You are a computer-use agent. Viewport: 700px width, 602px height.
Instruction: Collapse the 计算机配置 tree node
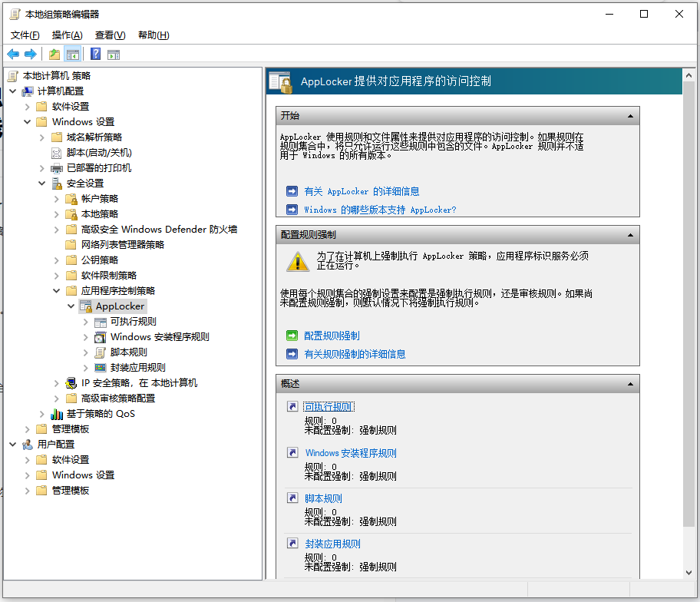(x=13, y=91)
